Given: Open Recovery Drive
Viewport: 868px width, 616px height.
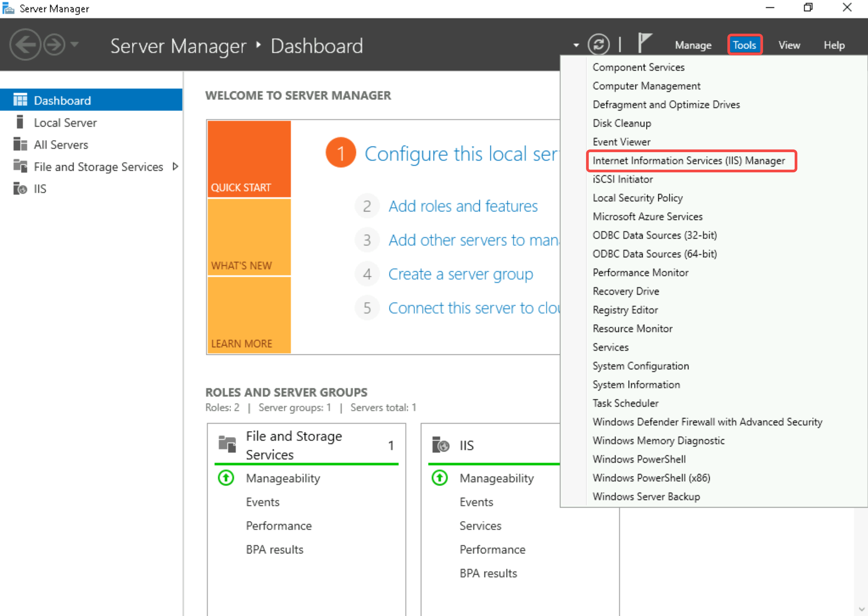Looking at the screenshot, I should (x=626, y=291).
